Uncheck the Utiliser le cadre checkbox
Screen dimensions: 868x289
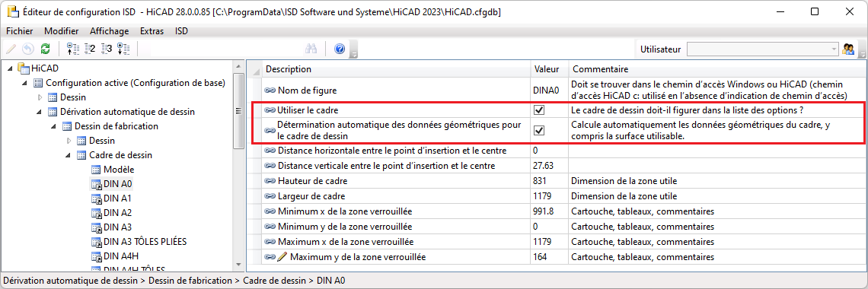[x=539, y=110]
